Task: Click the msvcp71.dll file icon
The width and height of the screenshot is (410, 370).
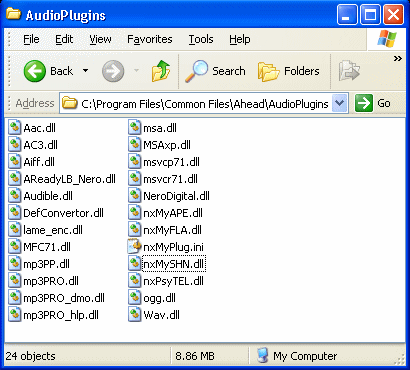Action: click(x=134, y=162)
